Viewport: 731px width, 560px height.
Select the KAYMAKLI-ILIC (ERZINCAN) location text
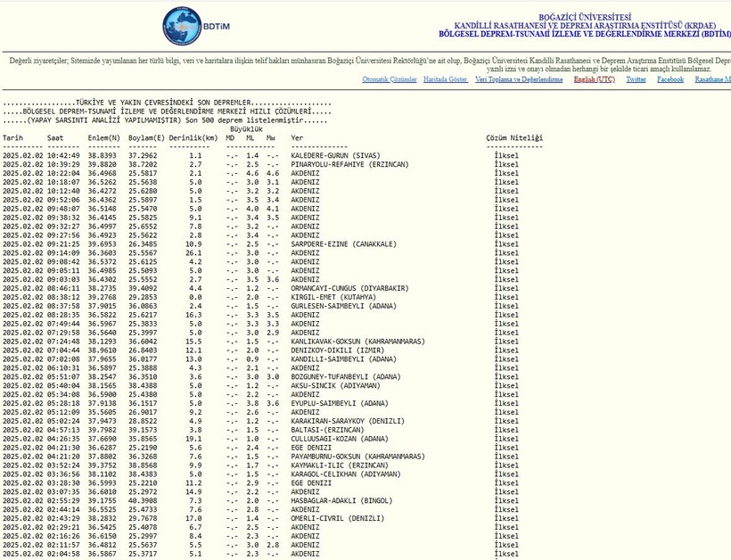pyautogui.click(x=340, y=465)
